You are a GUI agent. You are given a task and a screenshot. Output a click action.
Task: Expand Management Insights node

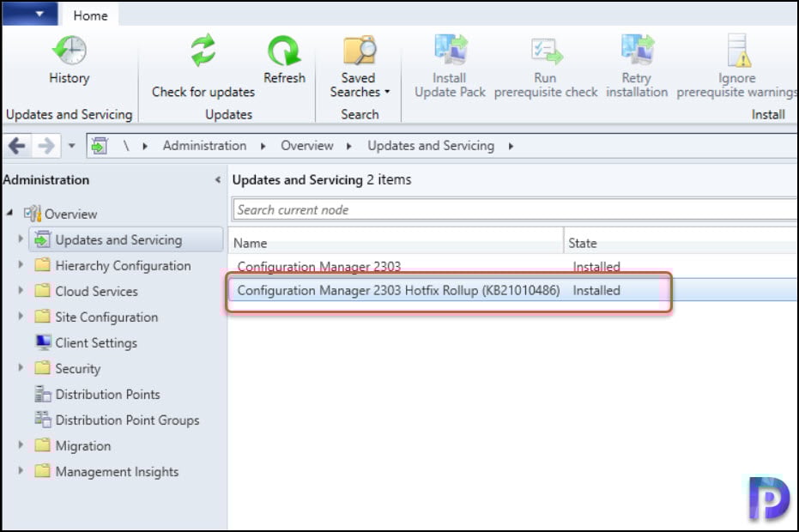[21, 470]
